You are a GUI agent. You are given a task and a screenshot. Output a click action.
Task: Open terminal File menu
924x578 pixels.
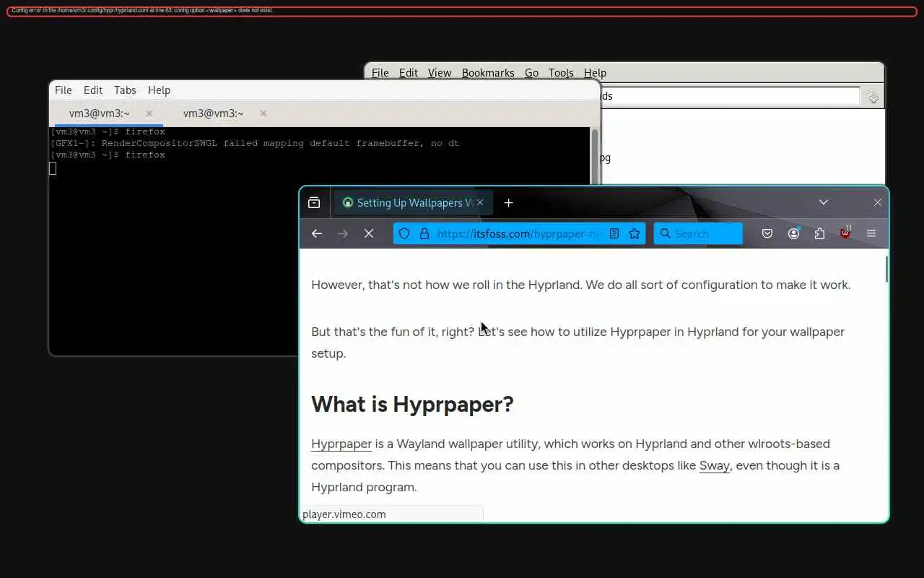64,90
